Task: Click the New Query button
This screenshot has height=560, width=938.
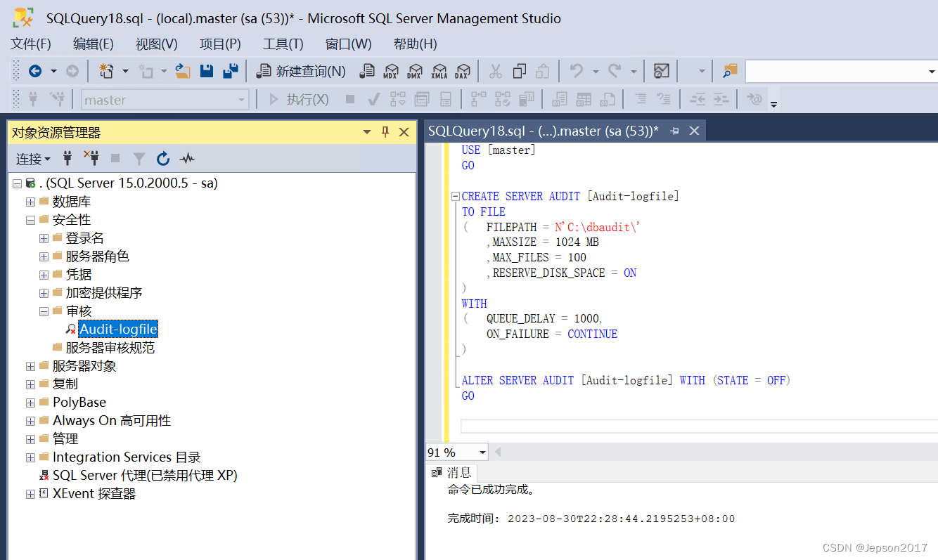Action: [301, 71]
